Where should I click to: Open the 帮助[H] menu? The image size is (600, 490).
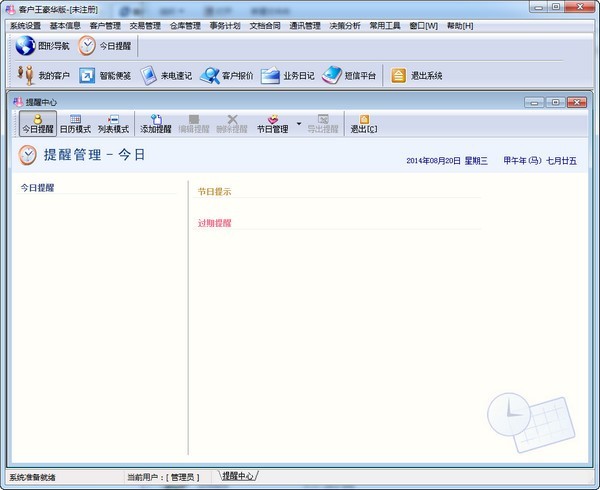(460, 25)
